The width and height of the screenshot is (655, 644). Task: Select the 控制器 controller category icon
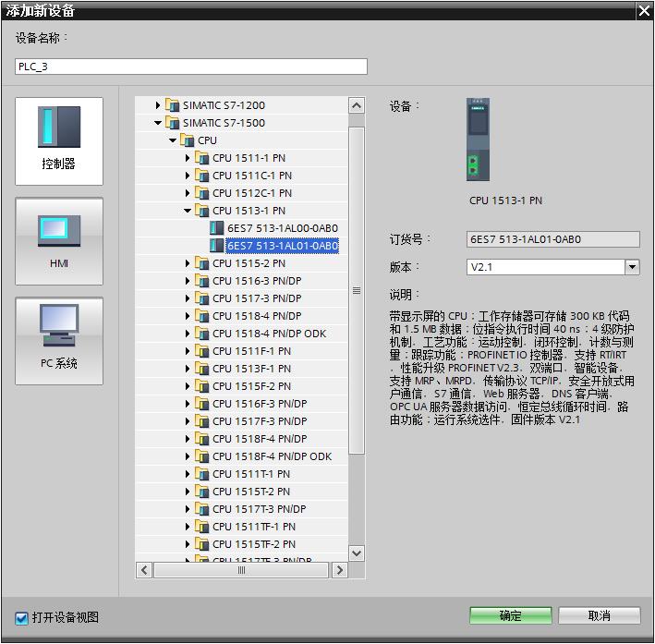point(59,141)
